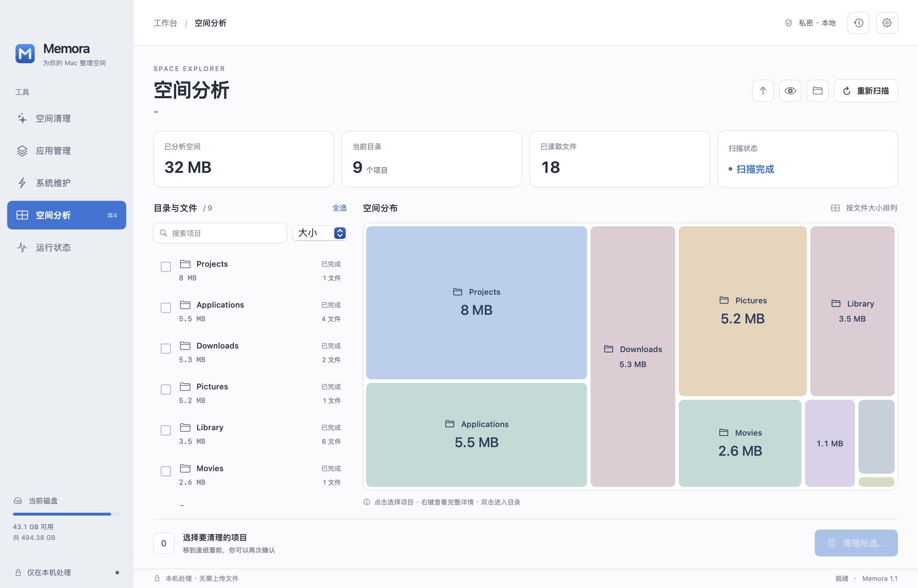Click the layers icon beside 应用管理
The width and height of the screenshot is (918, 588).
tap(22, 151)
